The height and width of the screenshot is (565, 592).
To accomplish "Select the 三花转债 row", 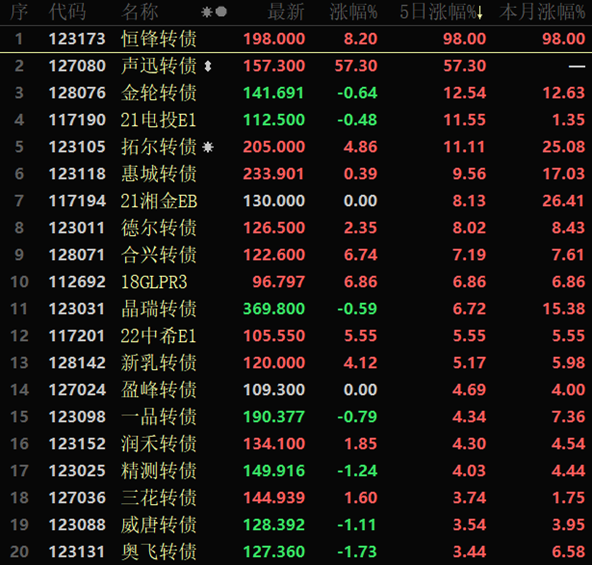I will pos(296,497).
